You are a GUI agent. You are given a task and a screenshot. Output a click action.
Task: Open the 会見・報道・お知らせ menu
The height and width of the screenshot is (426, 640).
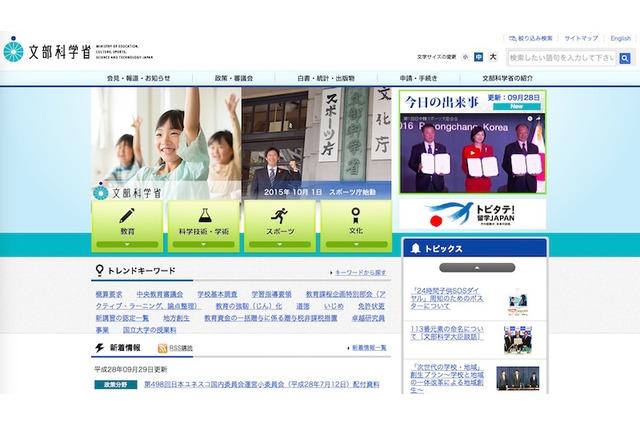click(138, 78)
